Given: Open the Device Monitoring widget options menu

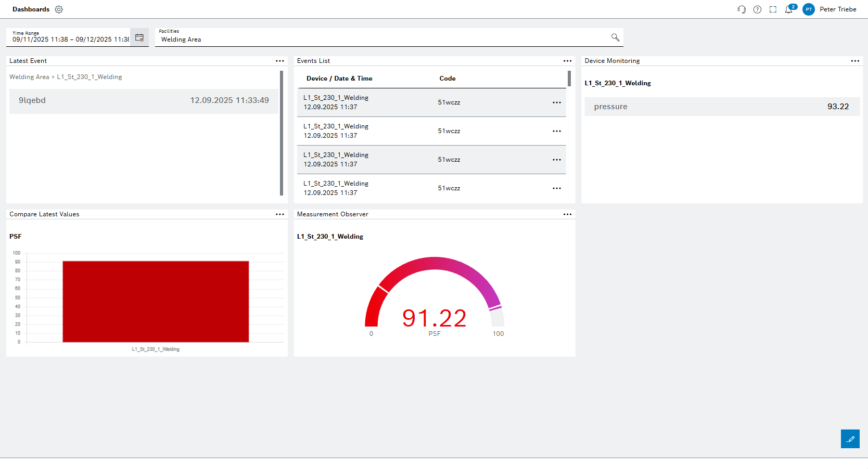Looking at the screenshot, I should [x=856, y=61].
